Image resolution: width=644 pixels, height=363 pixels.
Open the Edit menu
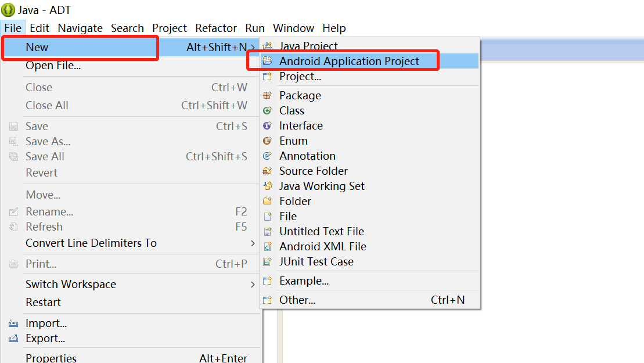[x=39, y=28]
